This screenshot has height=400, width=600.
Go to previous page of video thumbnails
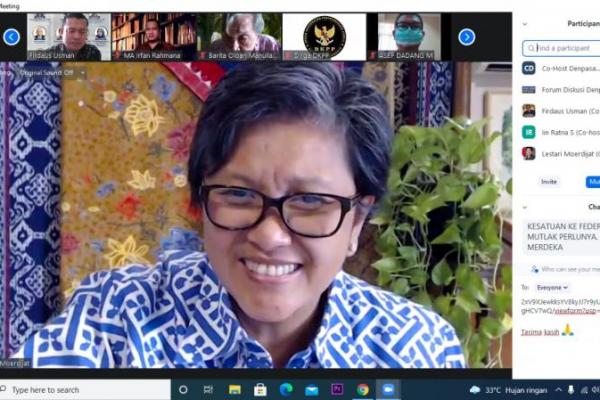(x=11, y=37)
